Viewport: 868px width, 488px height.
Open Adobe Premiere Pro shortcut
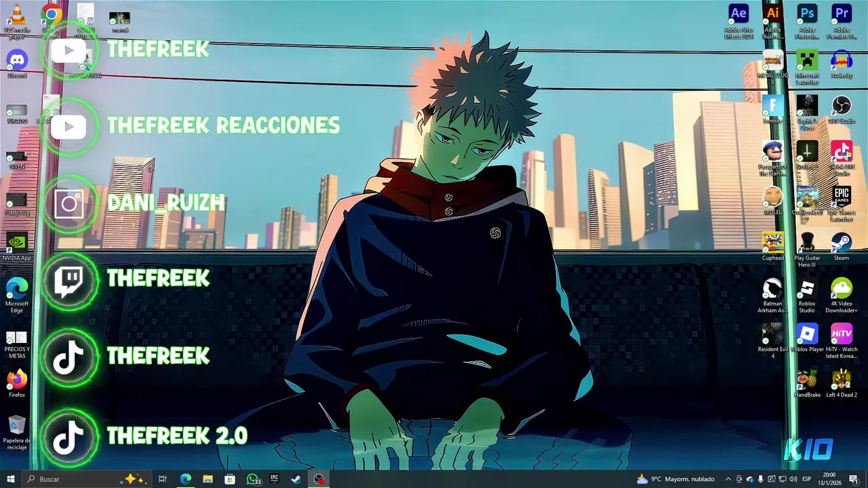point(842,20)
